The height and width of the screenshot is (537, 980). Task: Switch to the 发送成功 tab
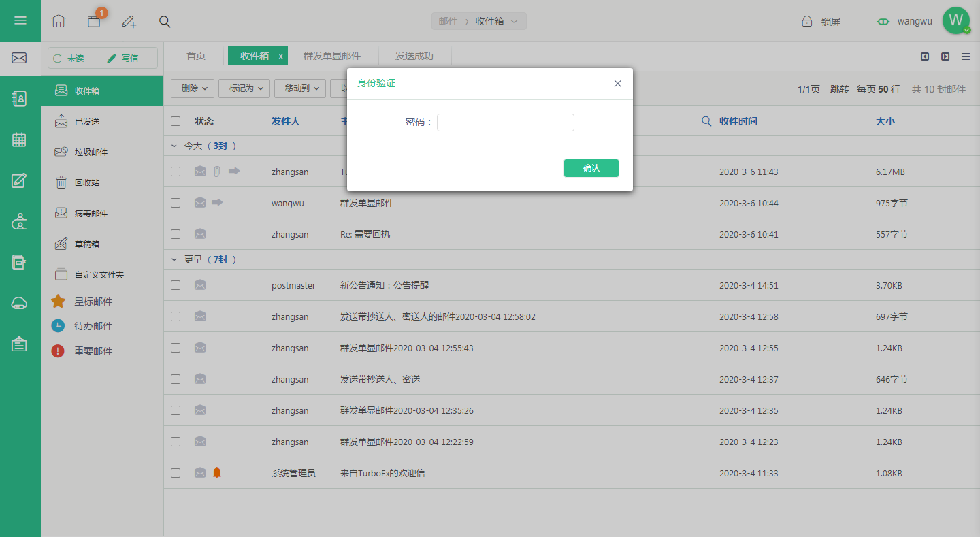[x=414, y=56]
